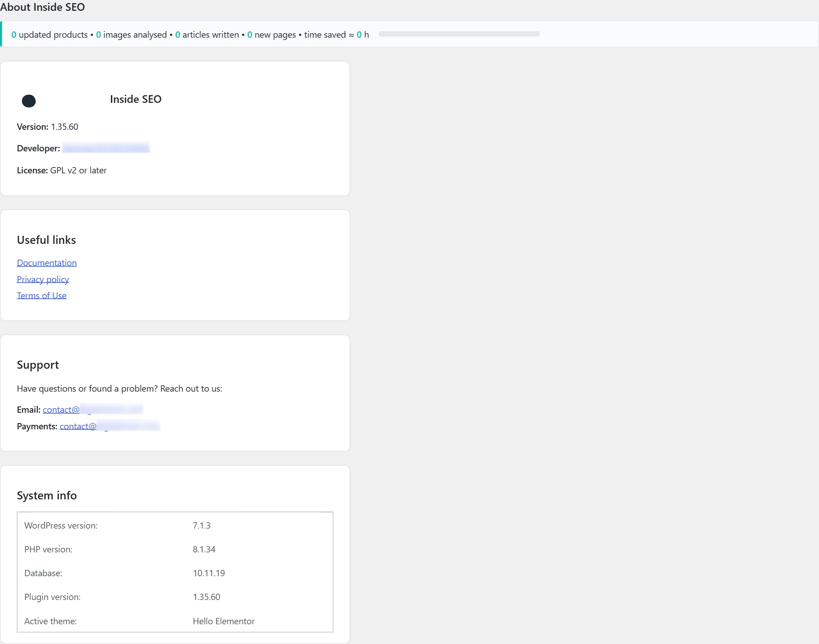Click the 'Hello Elementor' theme value
Image resolution: width=819 pixels, height=644 pixels.
coord(224,621)
